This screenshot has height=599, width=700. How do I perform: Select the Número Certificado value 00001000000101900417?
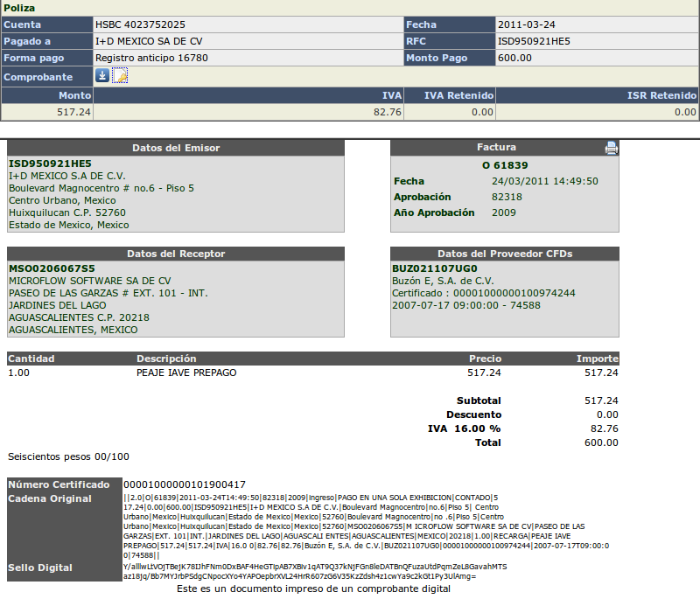pyautogui.click(x=185, y=484)
